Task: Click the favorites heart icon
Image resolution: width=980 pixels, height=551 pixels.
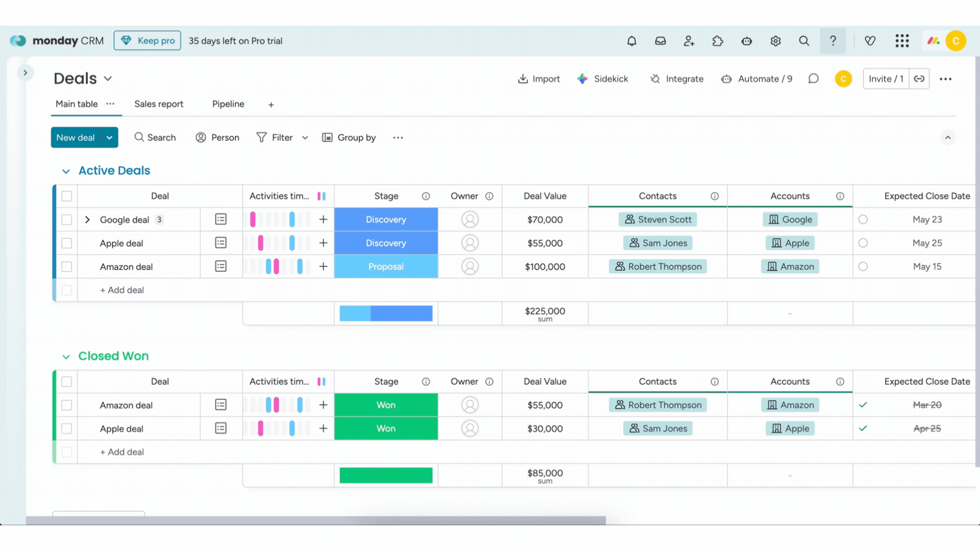Action: pos(870,41)
